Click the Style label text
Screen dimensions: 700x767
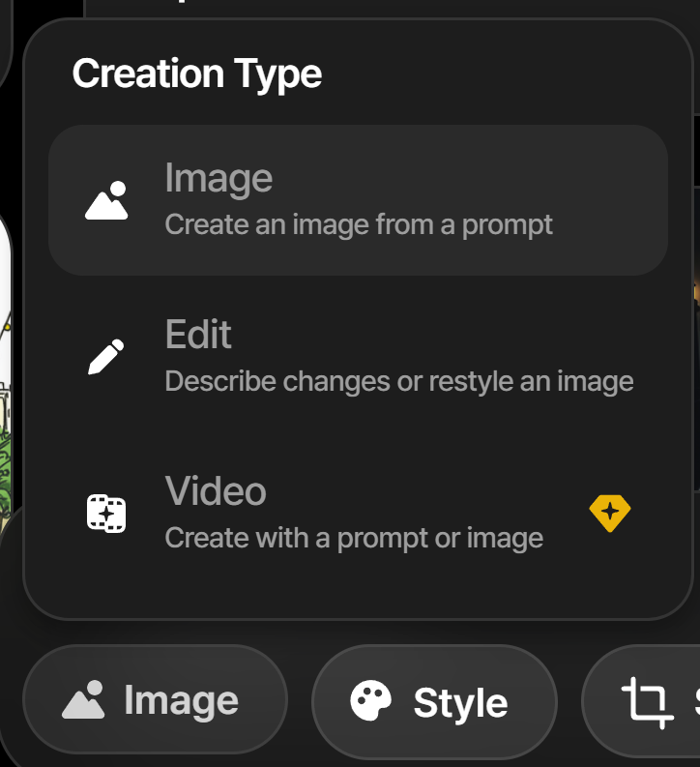point(460,703)
